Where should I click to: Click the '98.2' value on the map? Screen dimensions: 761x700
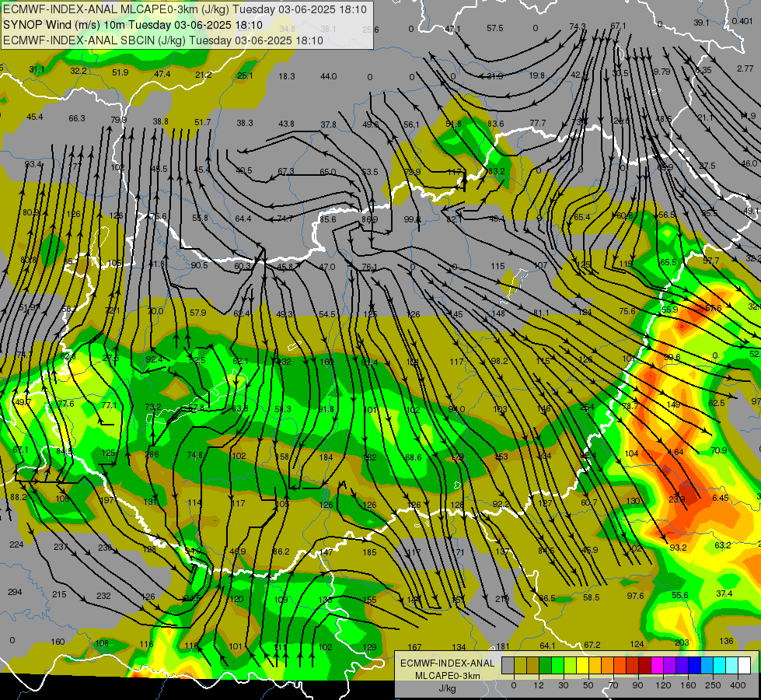(x=499, y=361)
